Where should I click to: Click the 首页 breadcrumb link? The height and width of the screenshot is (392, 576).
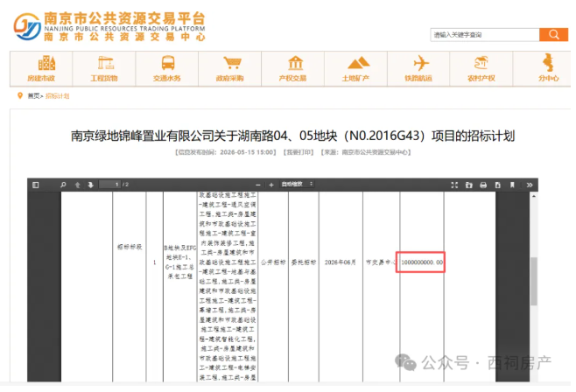[33, 95]
